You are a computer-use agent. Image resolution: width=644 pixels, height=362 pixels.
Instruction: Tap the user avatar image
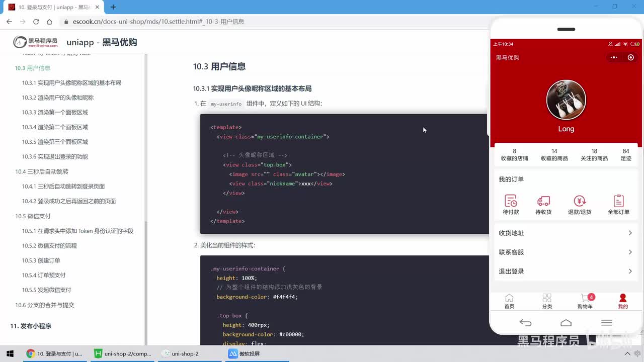[566, 100]
